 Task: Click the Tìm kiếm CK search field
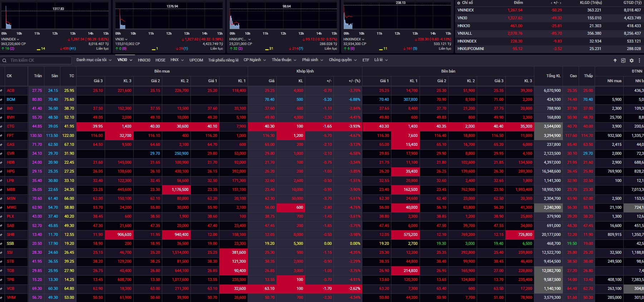coord(39,60)
